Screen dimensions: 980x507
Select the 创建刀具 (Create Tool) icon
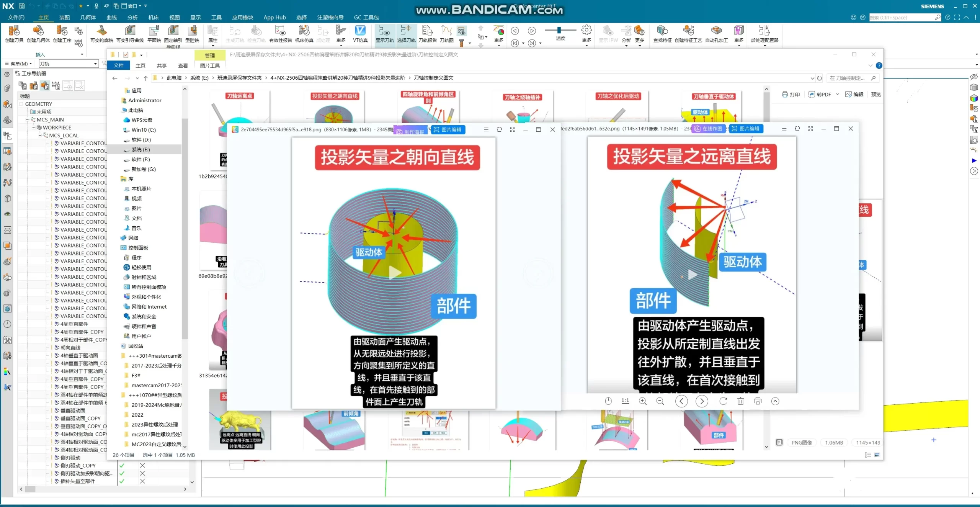(x=14, y=34)
